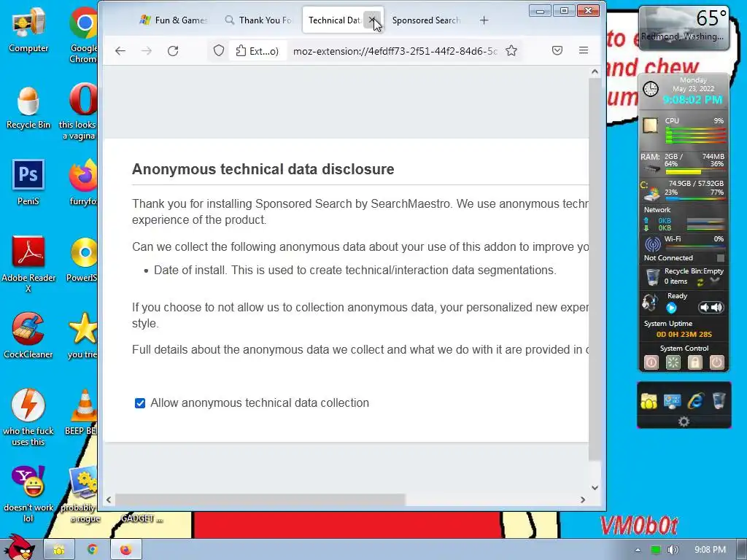Click the gadget clock icon
This screenshot has height=560, width=747.
point(650,89)
